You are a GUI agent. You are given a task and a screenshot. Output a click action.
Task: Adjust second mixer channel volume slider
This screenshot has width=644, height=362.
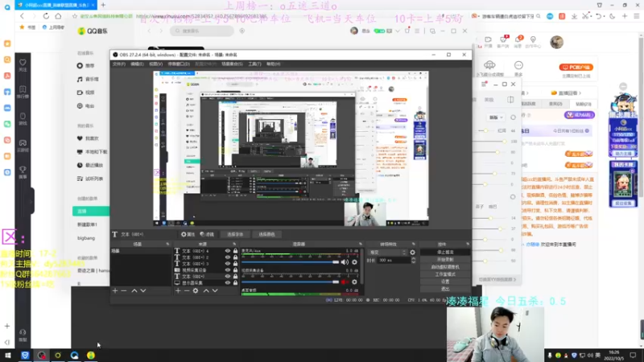pyautogui.click(x=291, y=282)
